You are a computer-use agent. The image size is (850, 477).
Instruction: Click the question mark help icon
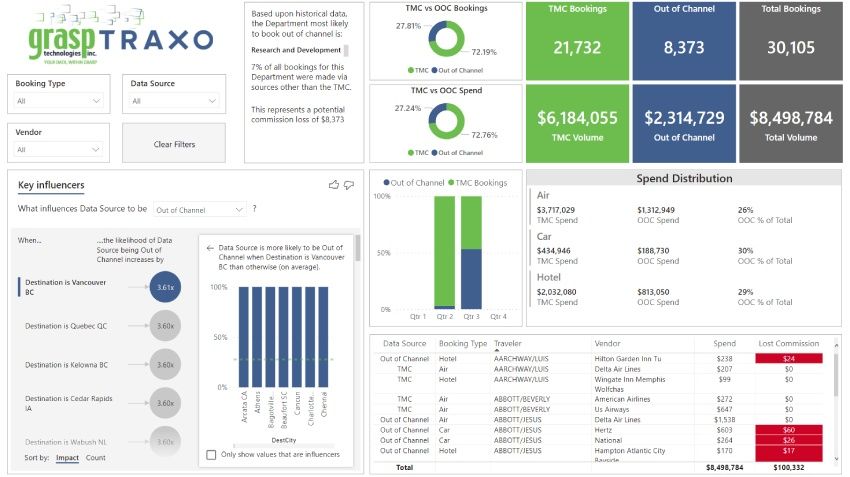tap(254, 209)
